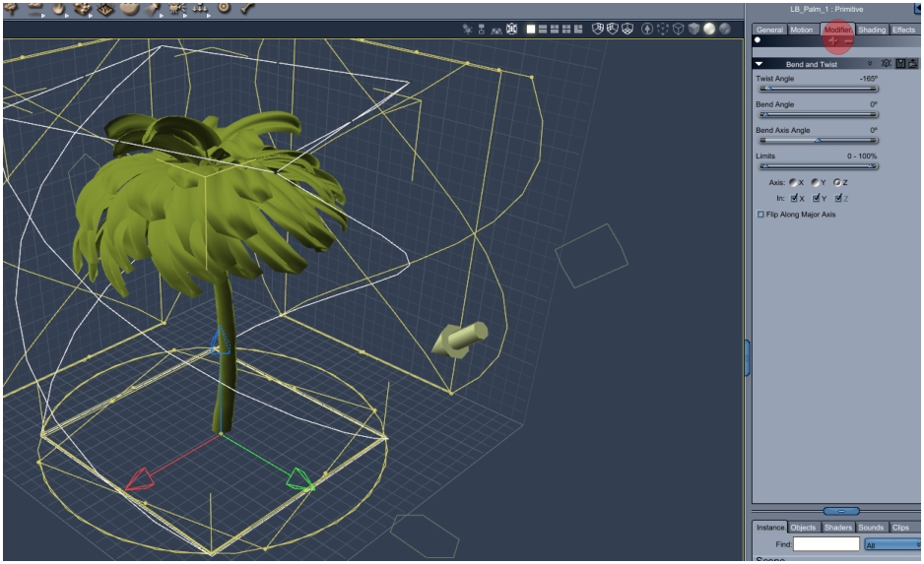Toggle the middle working-box plane icon

point(613,29)
